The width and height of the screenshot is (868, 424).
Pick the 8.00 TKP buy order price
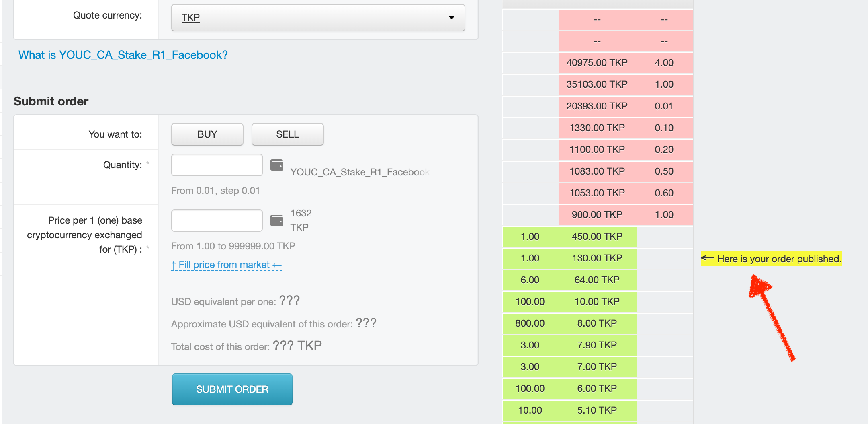[x=597, y=323]
